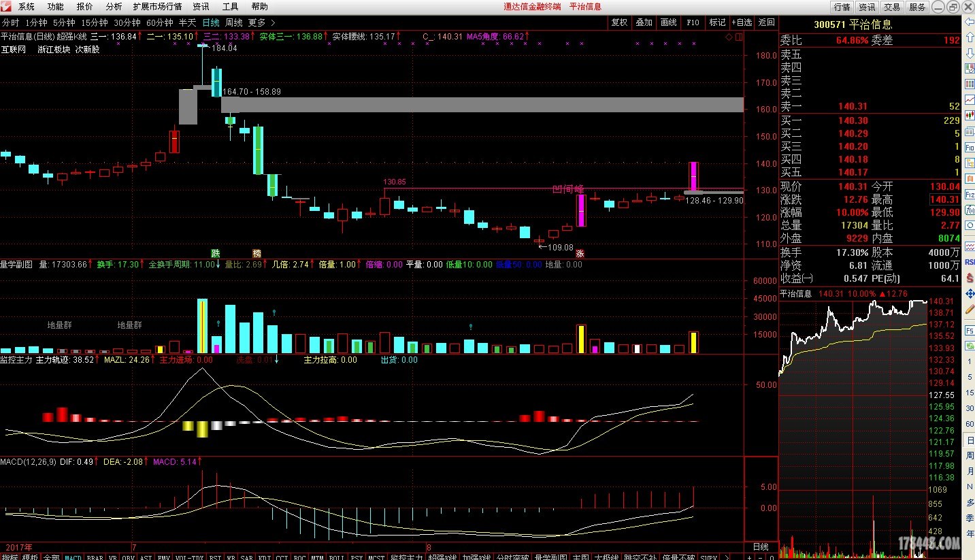Click the back arrow icon in right sidebar
This screenshot has width=975, height=560.
[x=969, y=22]
